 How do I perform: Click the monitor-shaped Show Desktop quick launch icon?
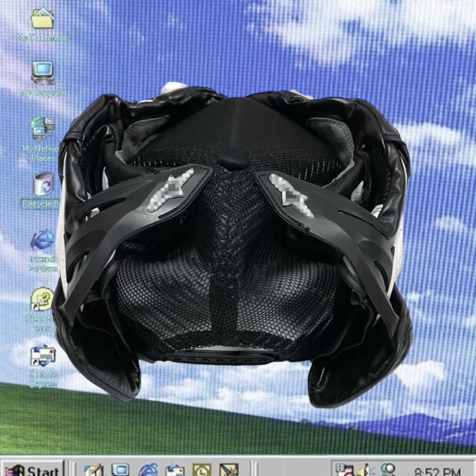pyautogui.click(x=120, y=470)
